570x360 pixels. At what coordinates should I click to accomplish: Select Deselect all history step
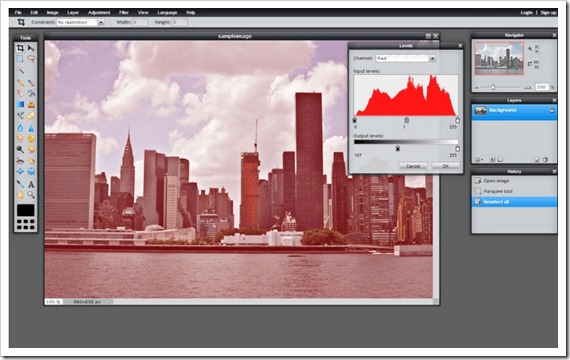(x=514, y=202)
